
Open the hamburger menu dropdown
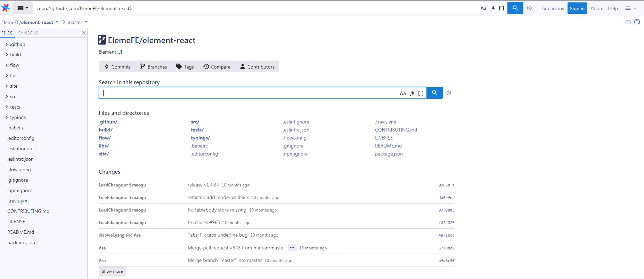coord(630,8)
